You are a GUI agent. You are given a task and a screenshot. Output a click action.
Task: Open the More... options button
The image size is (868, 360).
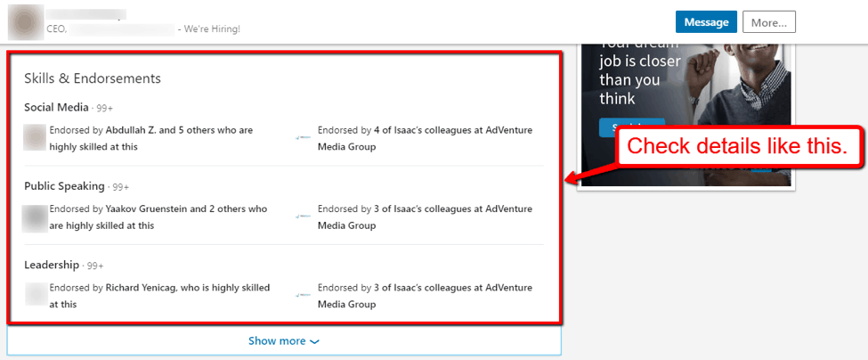point(769,22)
